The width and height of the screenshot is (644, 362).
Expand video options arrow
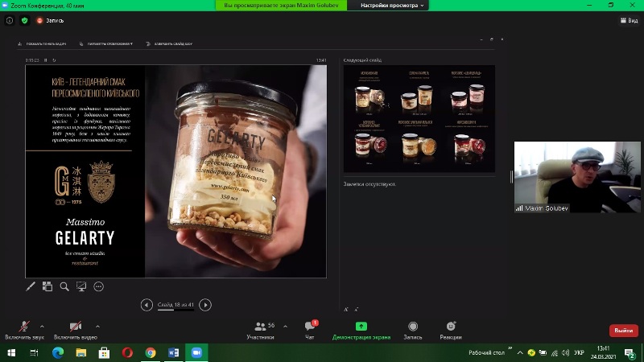pyautogui.click(x=97, y=327)
